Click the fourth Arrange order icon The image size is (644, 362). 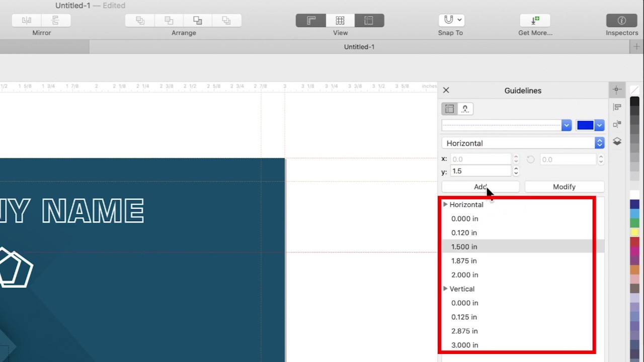coord(226,20)
